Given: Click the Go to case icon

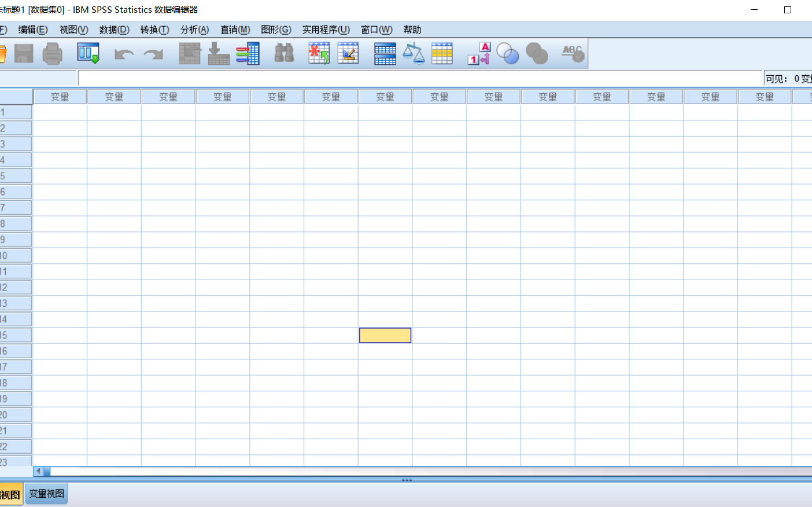Looking at the screenshot, I should (x=190, y=54).
